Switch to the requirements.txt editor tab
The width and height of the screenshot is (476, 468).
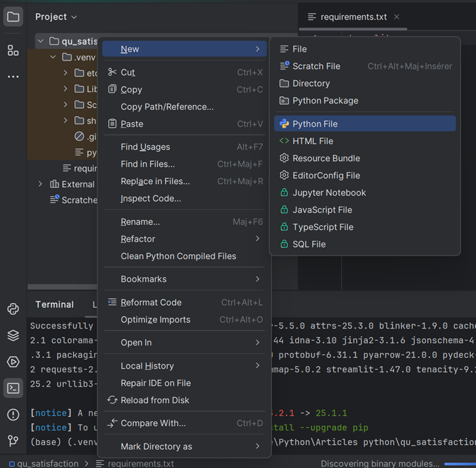[x=354, y=17]
